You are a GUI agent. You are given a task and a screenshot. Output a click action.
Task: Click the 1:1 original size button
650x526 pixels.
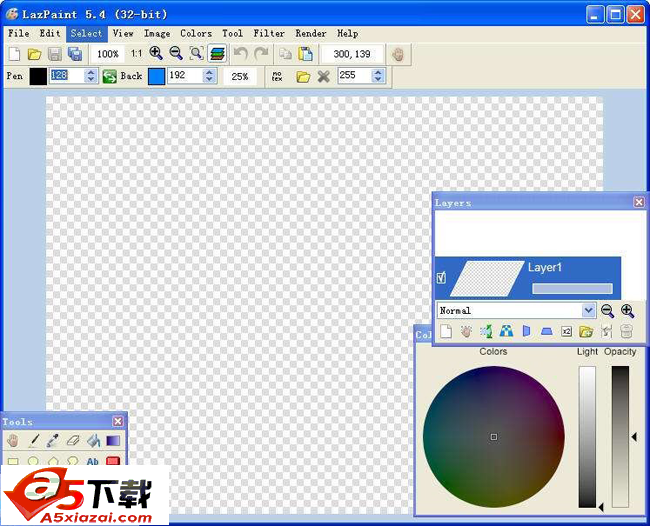click(136, 54)
